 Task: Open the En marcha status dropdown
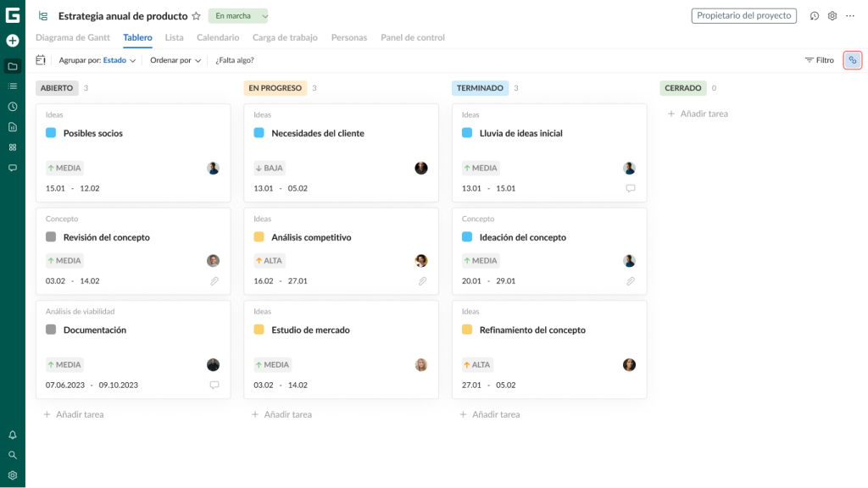coord(238,16)
